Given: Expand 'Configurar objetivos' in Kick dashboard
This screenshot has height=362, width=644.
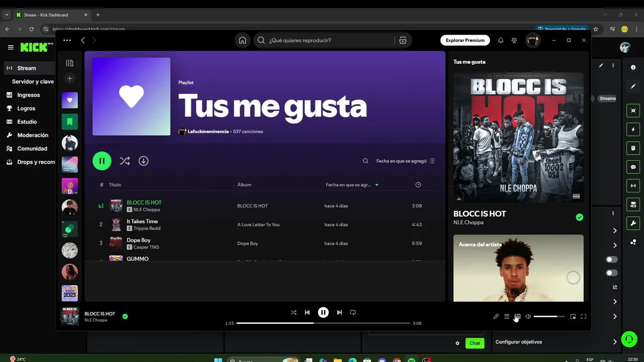Looking at the screenshot, I should pyautogui.click(x=556, y=342).
